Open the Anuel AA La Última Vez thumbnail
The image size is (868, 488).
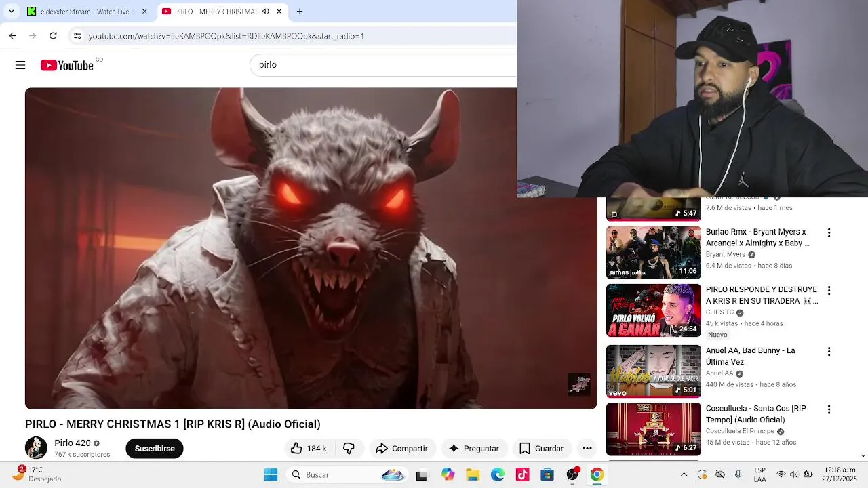[x=653, y=371]
